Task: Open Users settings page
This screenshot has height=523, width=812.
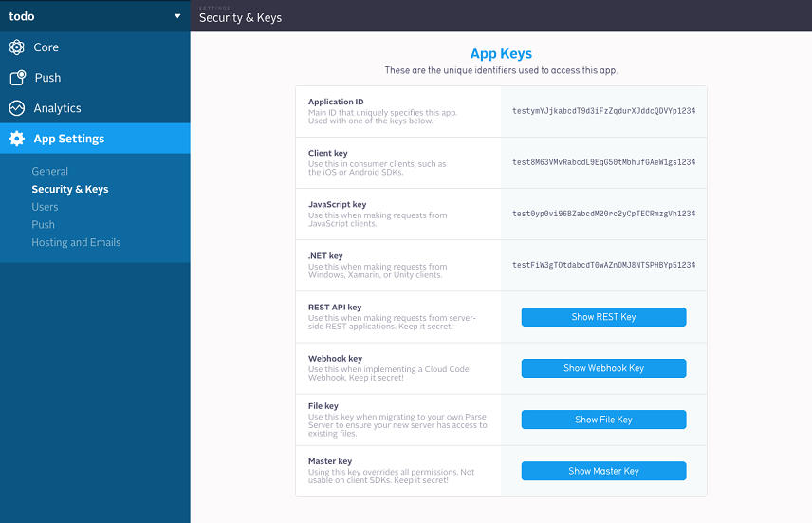Action: tap(45, 207)
